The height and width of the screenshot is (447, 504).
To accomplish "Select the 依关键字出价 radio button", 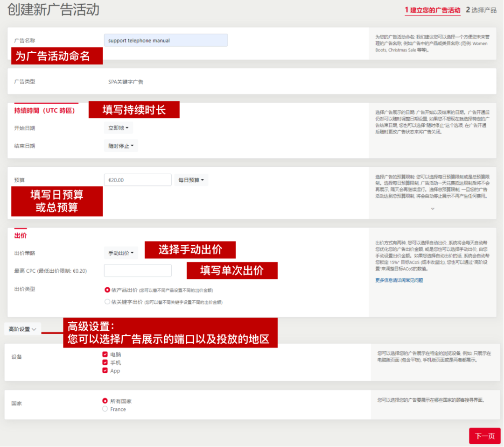I will pyautogui.click(x=106, y=301).
